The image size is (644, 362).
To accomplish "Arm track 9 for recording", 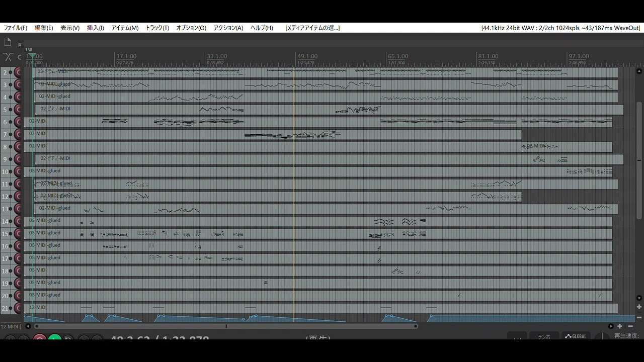I will [18, 159].
